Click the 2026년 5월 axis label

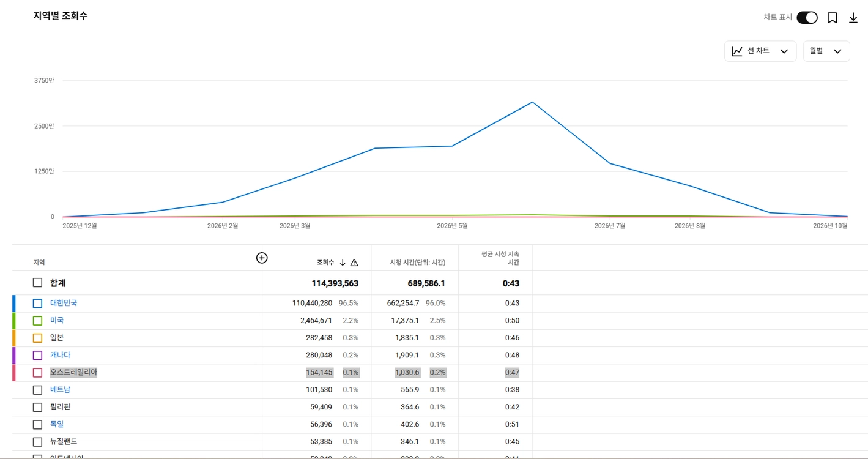[452, 226]
